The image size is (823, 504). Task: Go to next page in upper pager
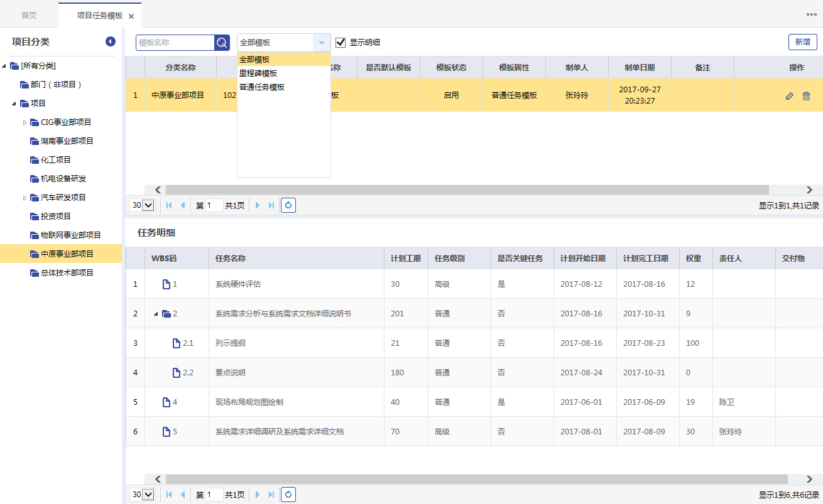click(258, 205)
